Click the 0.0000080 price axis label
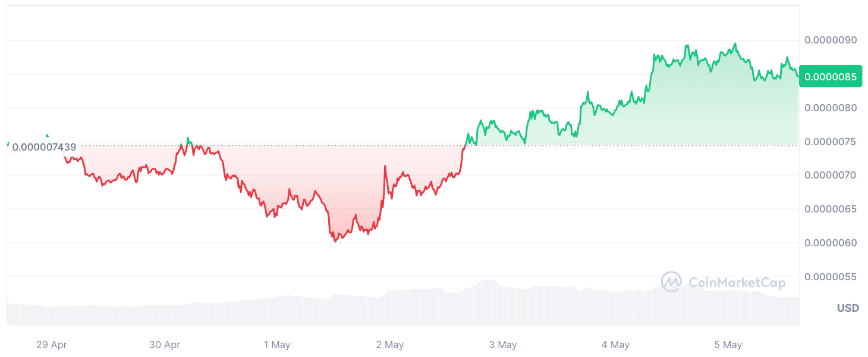The height and width of the screenshot is (357, 868). (831, 108)
